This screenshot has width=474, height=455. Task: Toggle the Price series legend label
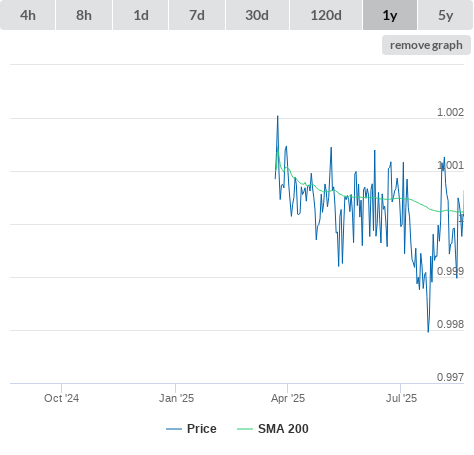tap(202, 429)
